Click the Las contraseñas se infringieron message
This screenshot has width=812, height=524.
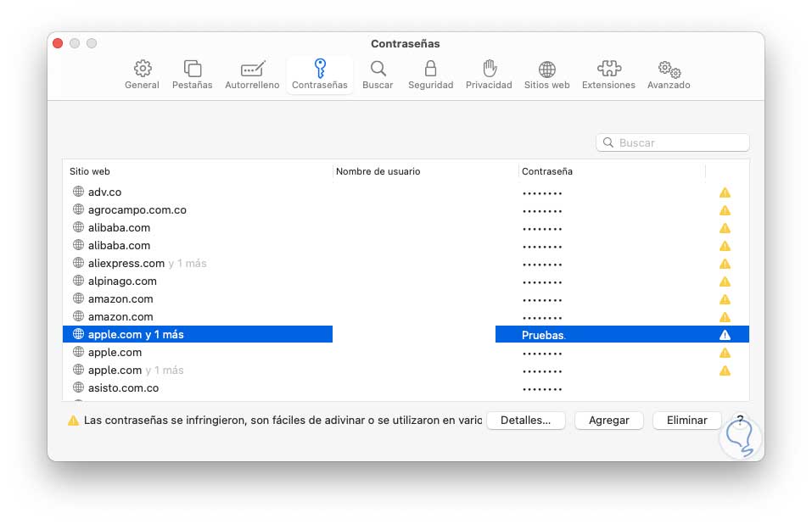click(283, 420)
